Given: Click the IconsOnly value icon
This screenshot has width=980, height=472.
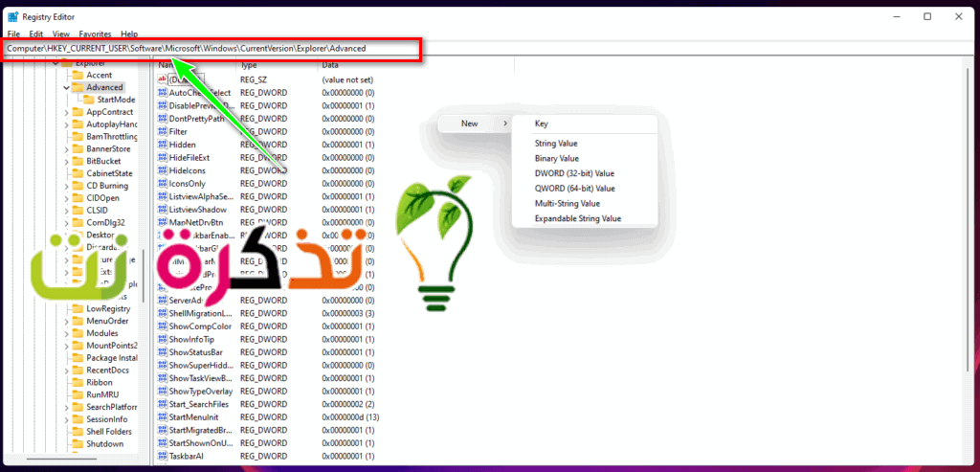Looking at the screenshot, I should pyautogui.click(x=163, y=184).
